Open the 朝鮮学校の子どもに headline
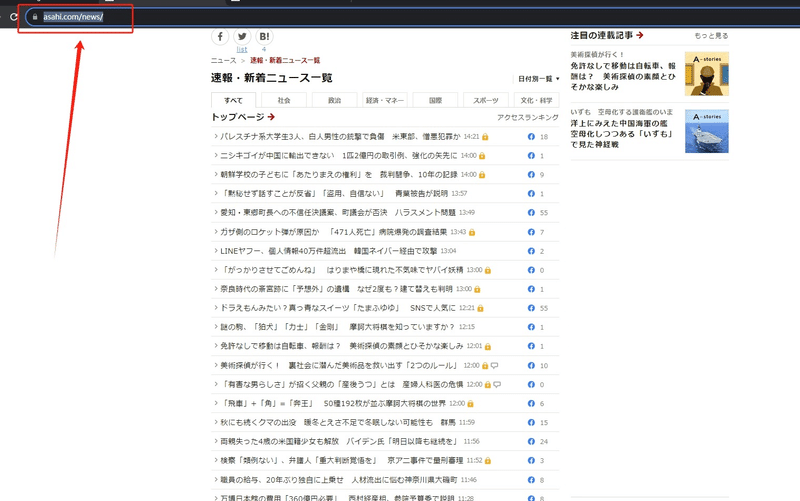This screenshot has width=800, height=501. point(338,174)
